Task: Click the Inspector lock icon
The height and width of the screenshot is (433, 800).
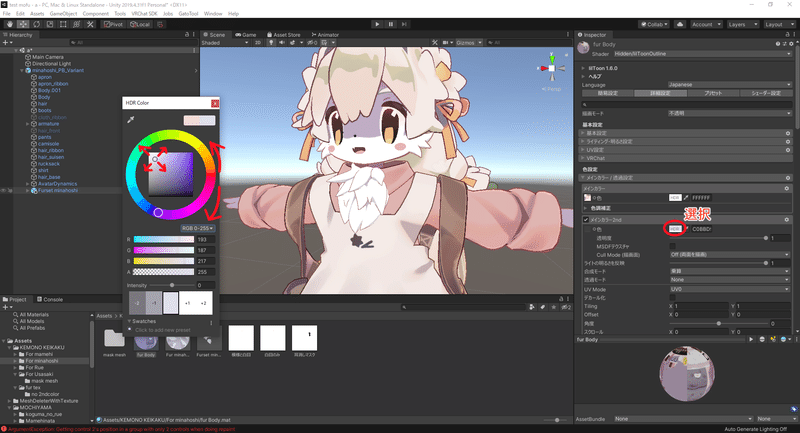Action: [x=788, y=35]
